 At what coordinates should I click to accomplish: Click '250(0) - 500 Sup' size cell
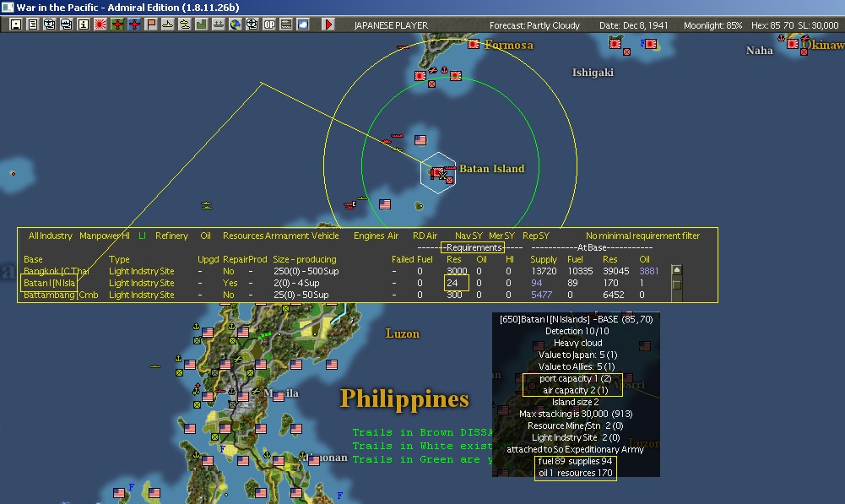tap(306, 271)
